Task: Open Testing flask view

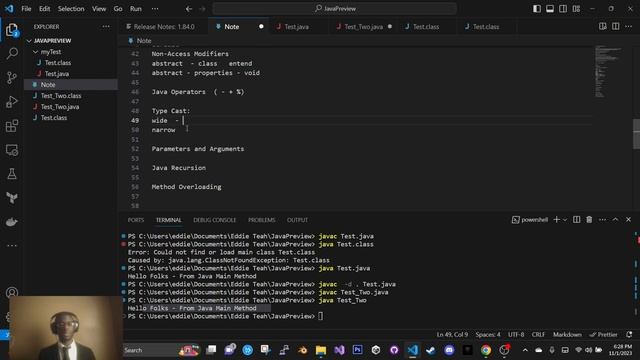Action: 12,174
